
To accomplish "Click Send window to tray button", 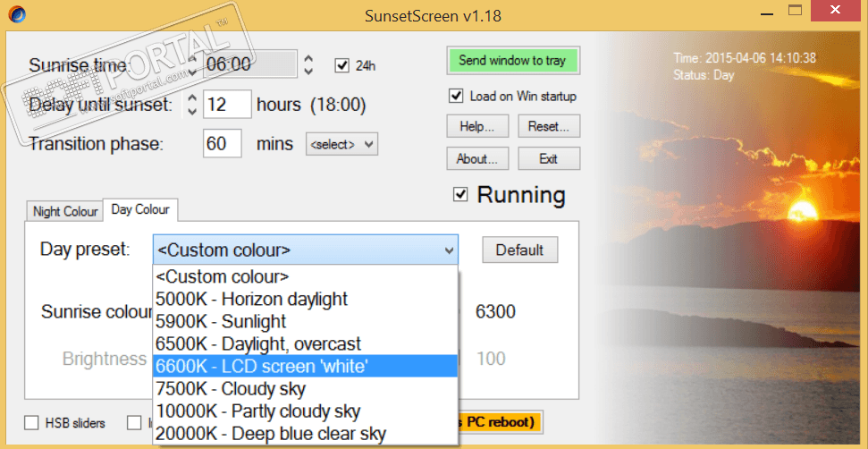I will point(512,60).
